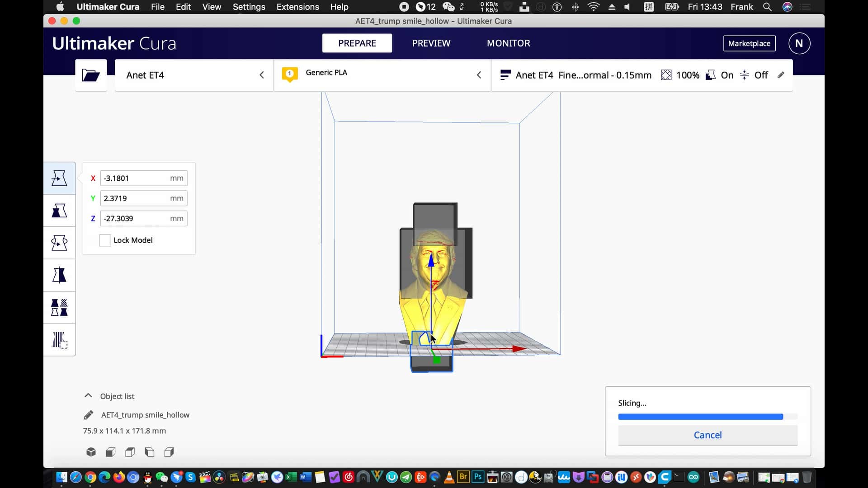Open the Edit menu
Image resolution: width=868 pixels, height=488 pixels.
pyautogui.click(x=183, y=7)
